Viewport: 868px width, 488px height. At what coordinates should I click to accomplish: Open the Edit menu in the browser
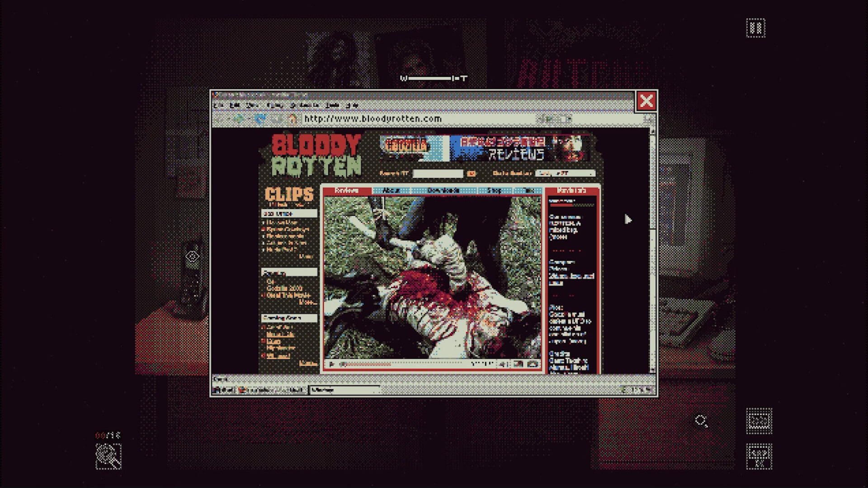pyautogui.click(x=235, y=105)
